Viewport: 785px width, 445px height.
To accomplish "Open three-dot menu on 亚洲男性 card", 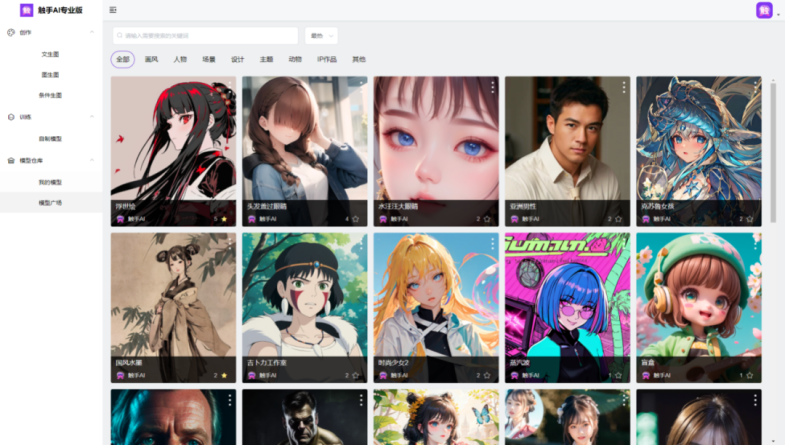I will [624, 88].
